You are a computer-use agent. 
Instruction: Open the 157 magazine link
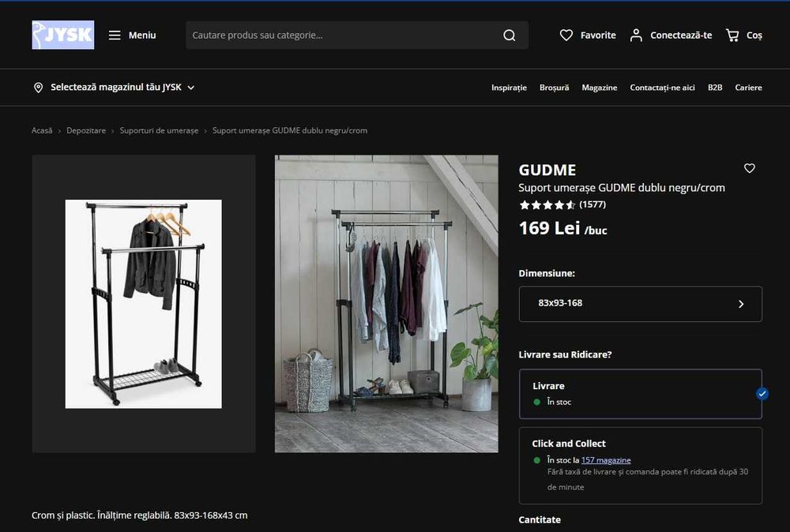pos(606,460)
